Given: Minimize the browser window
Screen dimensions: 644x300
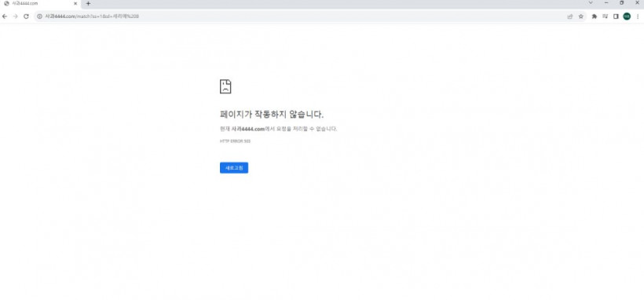Looking at the screenshot, I should point(606,3).
